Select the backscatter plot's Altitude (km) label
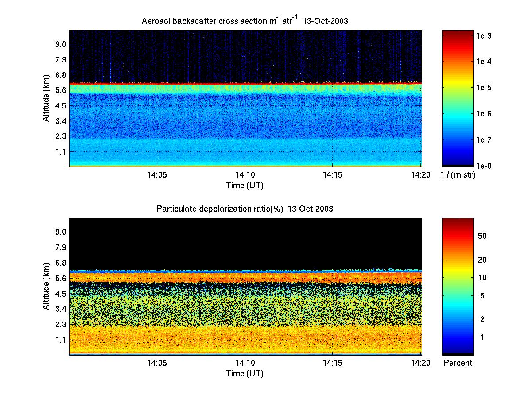The height and width of the screenshot is (399, 532). click(x=46, y=98)
